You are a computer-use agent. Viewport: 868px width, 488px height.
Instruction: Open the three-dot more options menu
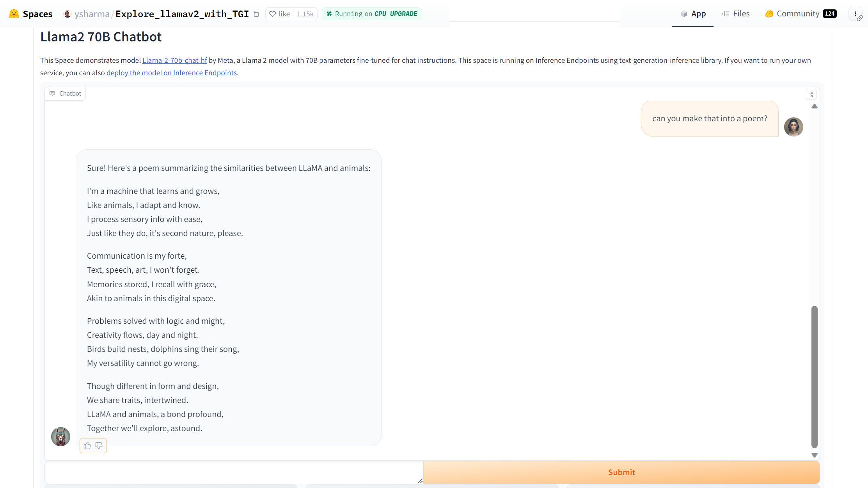(x=856, y=14)
